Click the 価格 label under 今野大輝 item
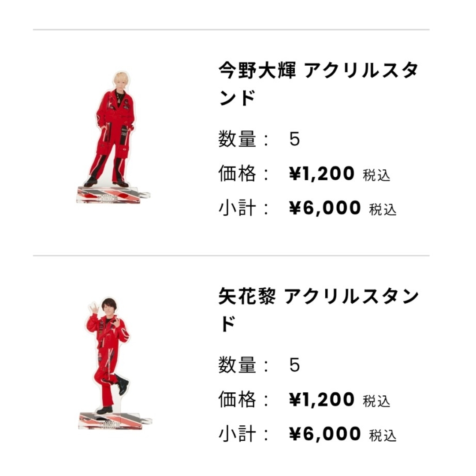Viewport: 476px width, 476px height. 238,173
